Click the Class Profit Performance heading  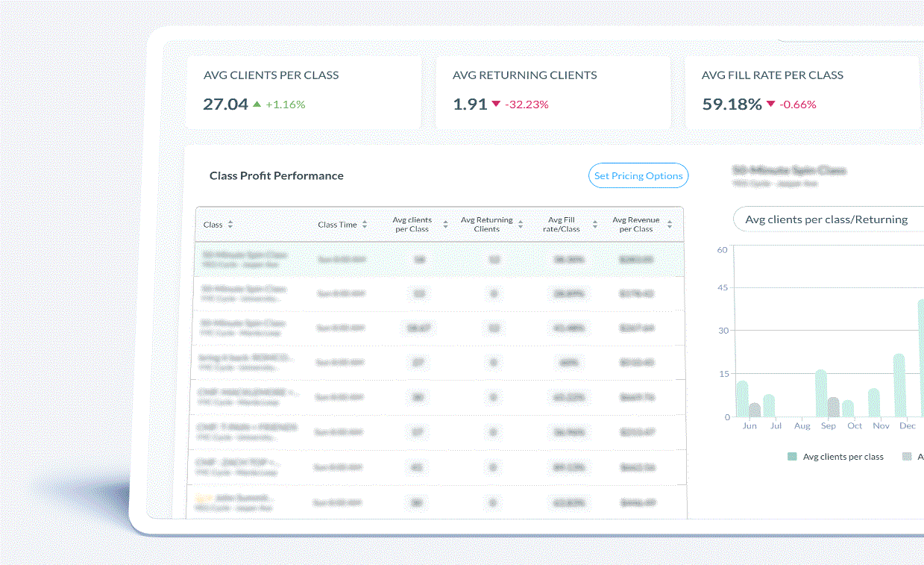coord(277,176)
